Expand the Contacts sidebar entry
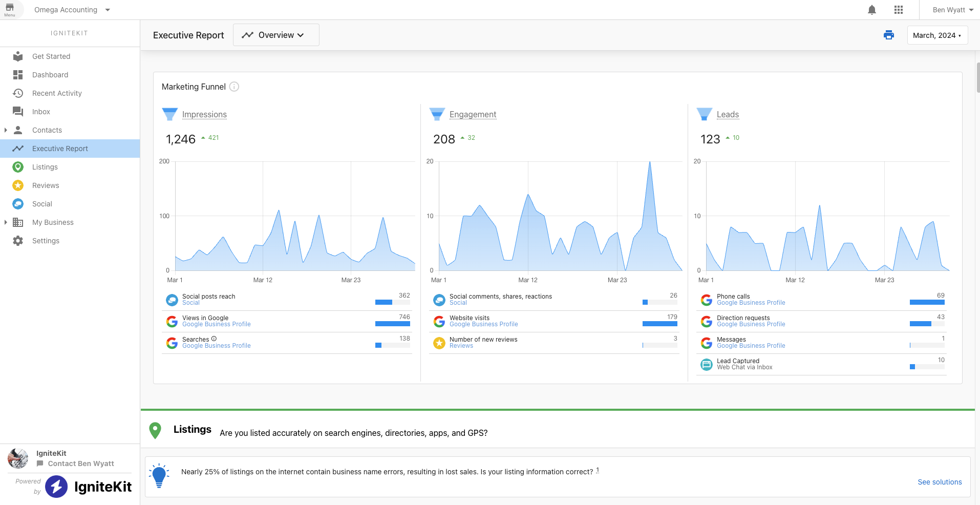The width and height of the screenshot is (980, 505). tap(5, 130)
